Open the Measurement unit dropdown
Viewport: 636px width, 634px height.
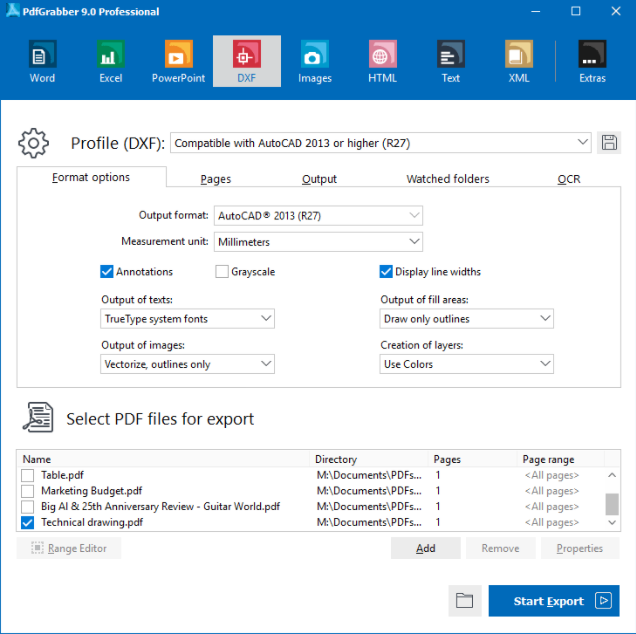318,242
